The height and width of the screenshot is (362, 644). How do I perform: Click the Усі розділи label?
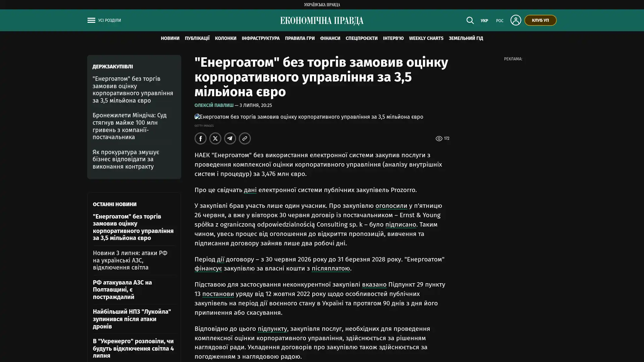coord(110,20)
